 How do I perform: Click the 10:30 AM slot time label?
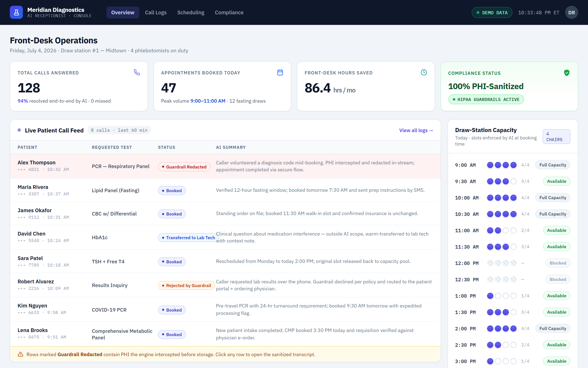click(x=467, y=214)
